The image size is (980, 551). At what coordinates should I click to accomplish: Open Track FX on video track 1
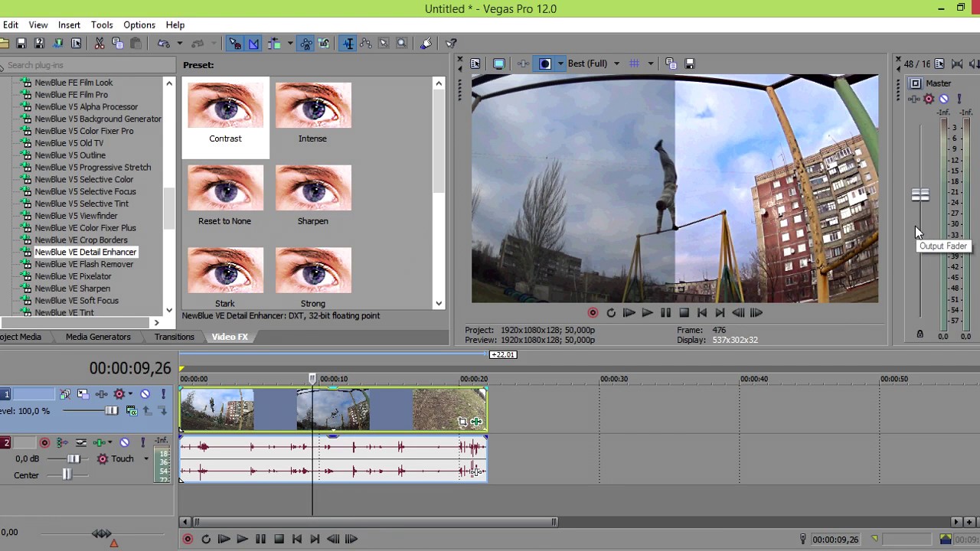(x=102, y=394)
